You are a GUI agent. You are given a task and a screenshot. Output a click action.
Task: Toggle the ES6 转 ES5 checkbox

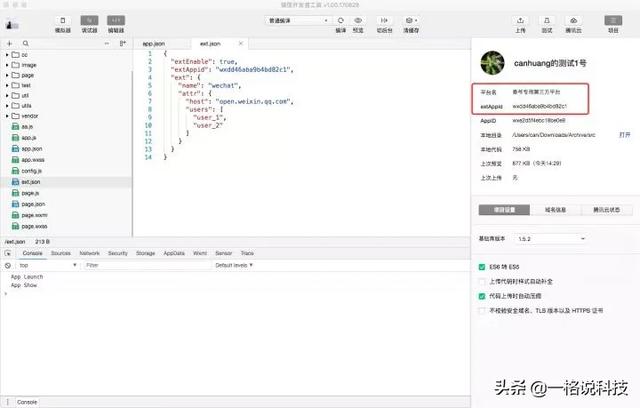(x=483, y=267)
